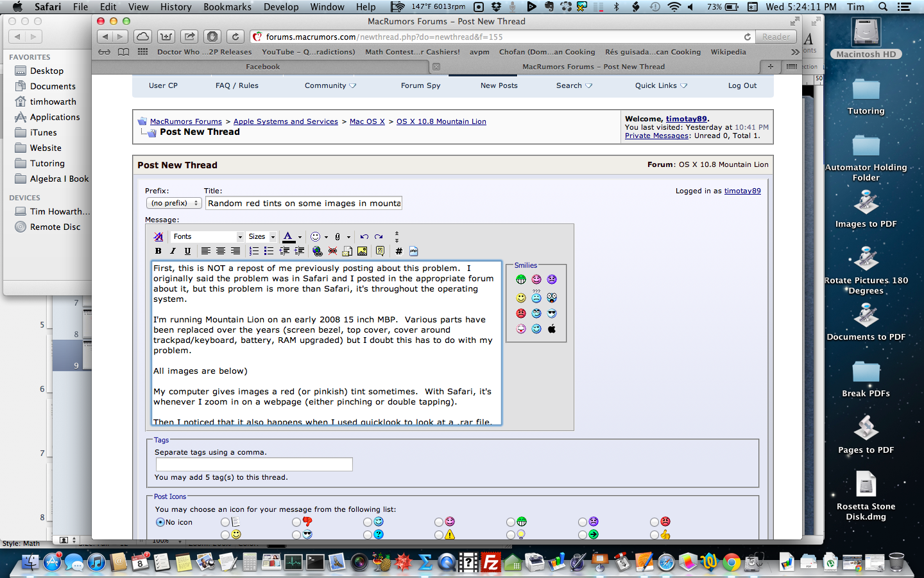This screenshot has width=924, height=578.
Task: Increase indent in the editor
Action: click(x=299, y=251)
